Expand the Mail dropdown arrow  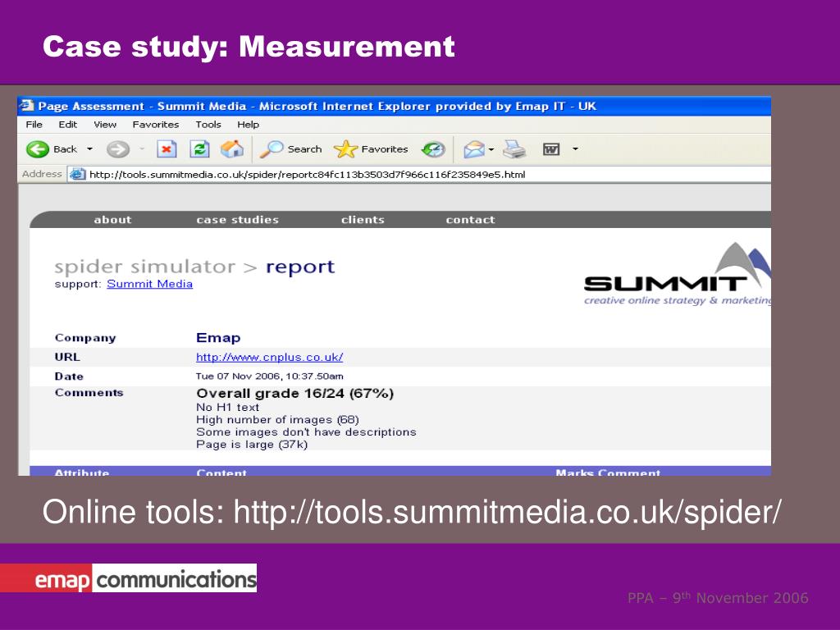pos(491,149)
